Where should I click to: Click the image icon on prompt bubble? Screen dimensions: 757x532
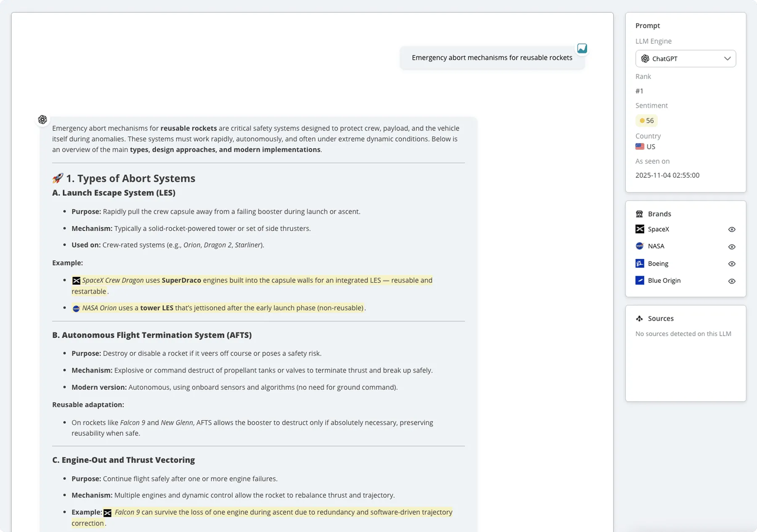[582, 49]
